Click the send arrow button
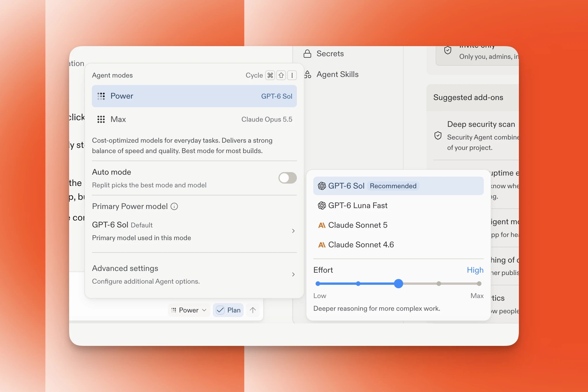 point(253,310)
